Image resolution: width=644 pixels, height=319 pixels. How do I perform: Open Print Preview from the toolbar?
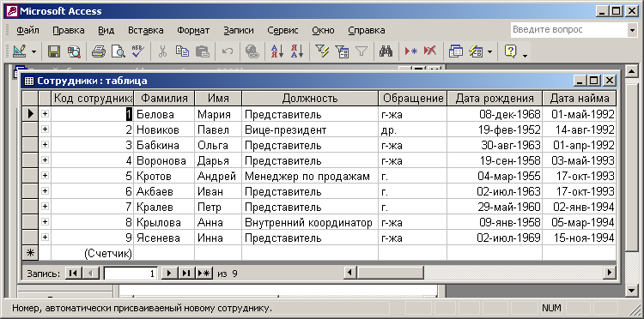tap(118, 51)
